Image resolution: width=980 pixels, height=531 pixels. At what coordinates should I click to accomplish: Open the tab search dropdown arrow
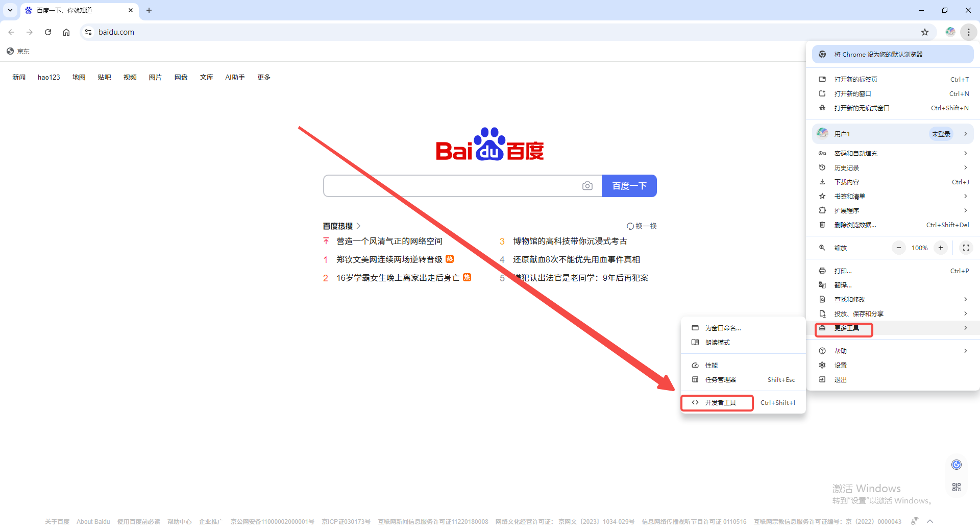(10, 10)
